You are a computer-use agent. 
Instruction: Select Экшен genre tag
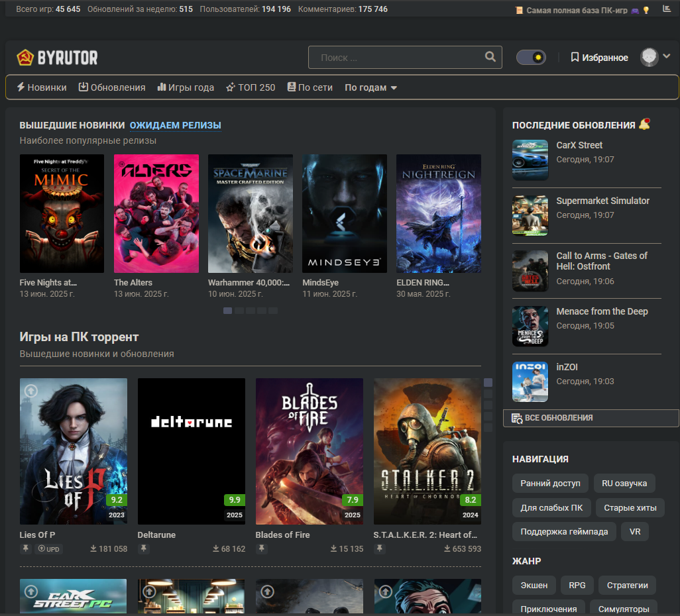[x=534, y=586]
